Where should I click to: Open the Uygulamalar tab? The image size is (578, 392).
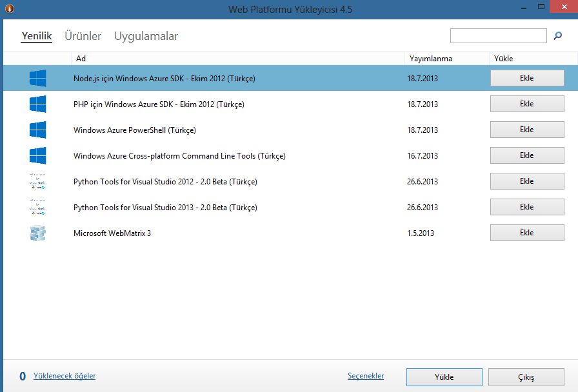[x=146, y=36]
